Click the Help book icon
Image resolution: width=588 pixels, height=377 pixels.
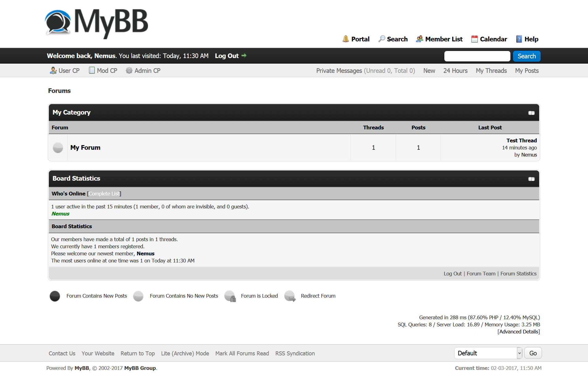(x=519, y=39)
